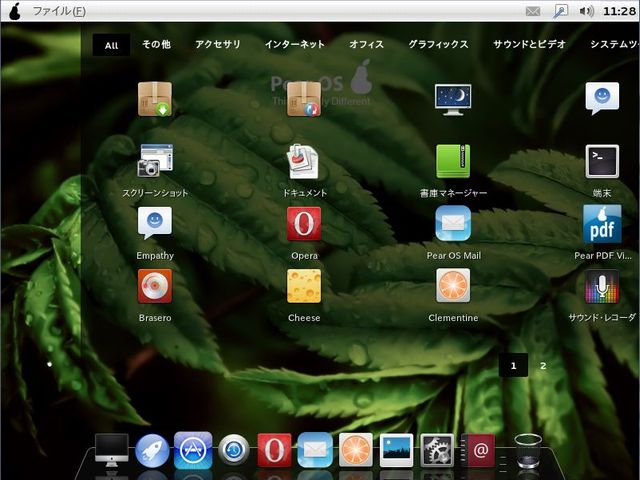Launch Clementine music player

click(x=453, y=287)
